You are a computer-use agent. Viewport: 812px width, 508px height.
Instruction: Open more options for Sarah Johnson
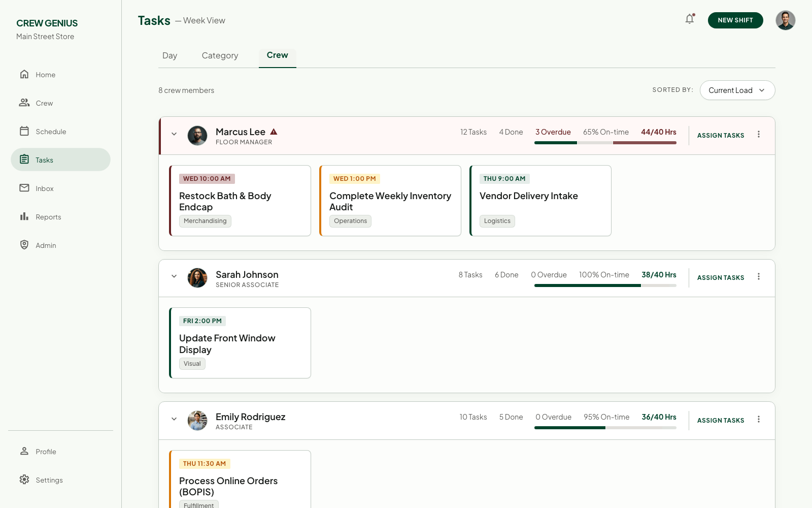point(759,277)
